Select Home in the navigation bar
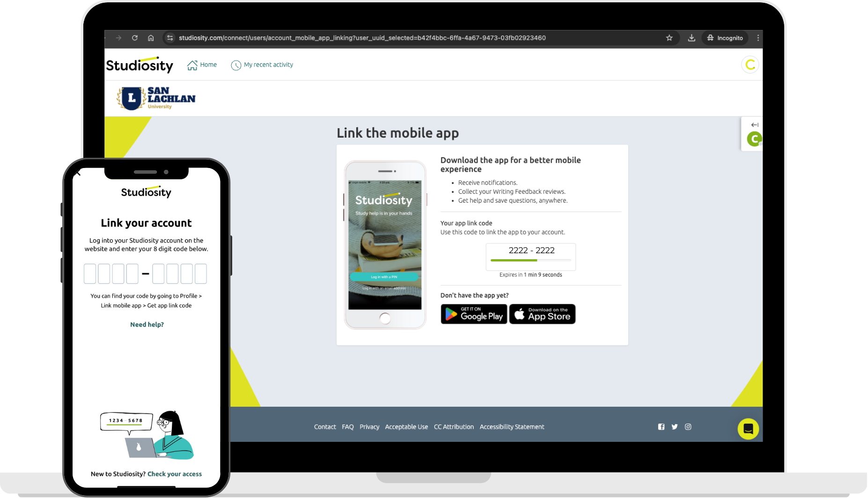Image resolution: width=868 pixels, height=498 pixels. tap(202, 65)
